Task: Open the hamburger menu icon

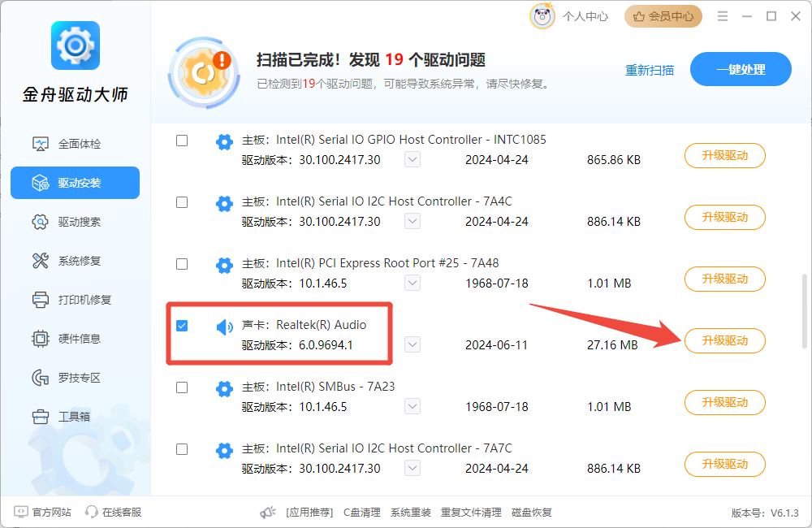Action: [x=723, y=16]
